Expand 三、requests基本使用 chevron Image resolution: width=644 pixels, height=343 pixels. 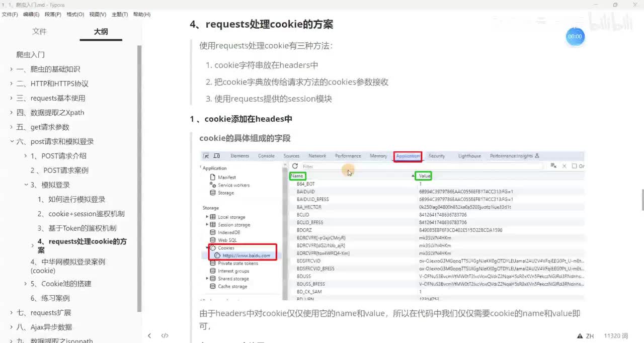coord(12,98)
